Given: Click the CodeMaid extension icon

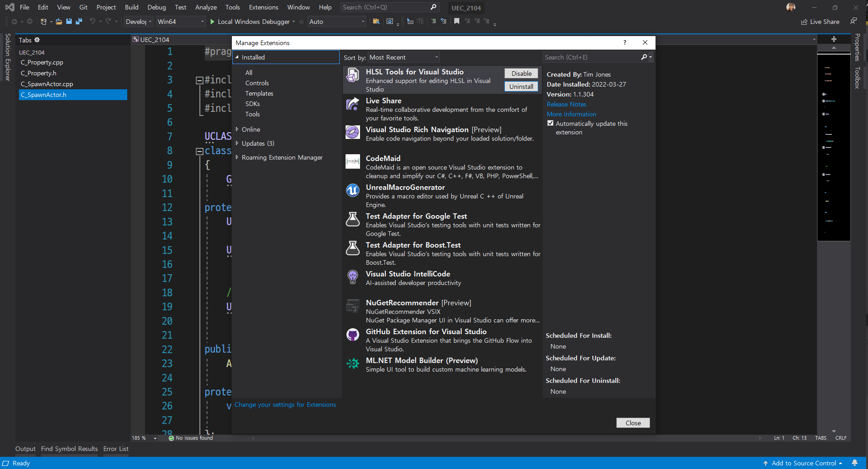Looking at the screenshot, I should click(x=353, y=161).
